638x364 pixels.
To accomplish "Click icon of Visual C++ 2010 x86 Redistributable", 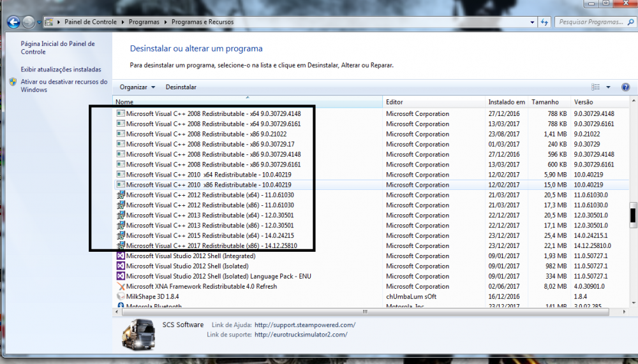I will click(121, 185).
